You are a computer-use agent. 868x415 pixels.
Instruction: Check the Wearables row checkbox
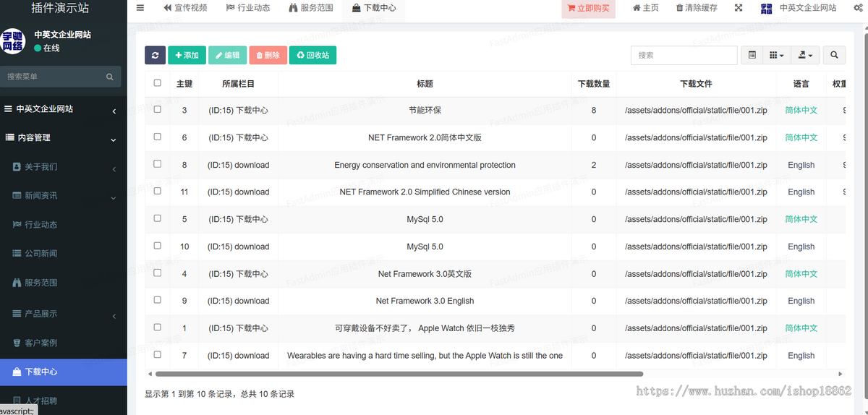158,355
